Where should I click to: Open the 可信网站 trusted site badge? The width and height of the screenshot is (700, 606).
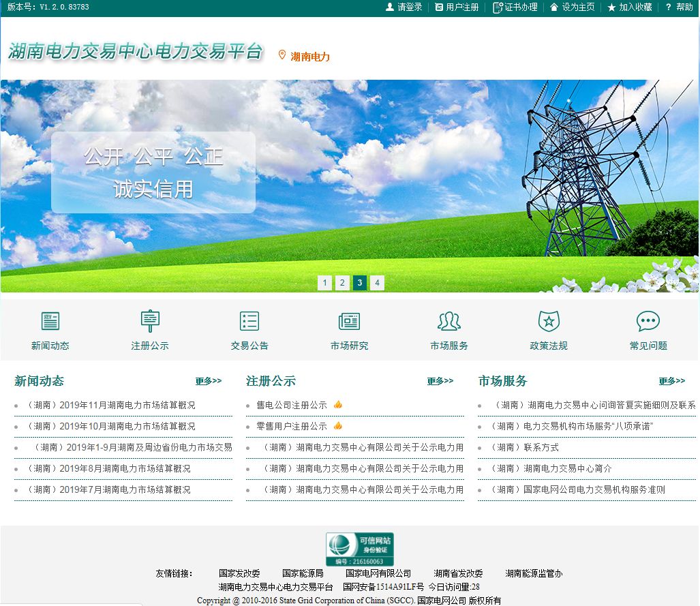pos(360,549)
